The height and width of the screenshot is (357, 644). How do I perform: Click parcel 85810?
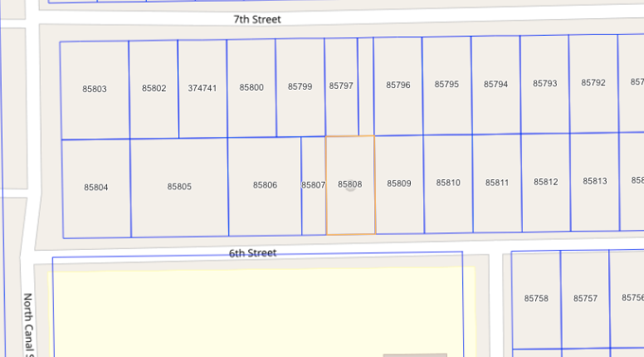tap(448, 183)
